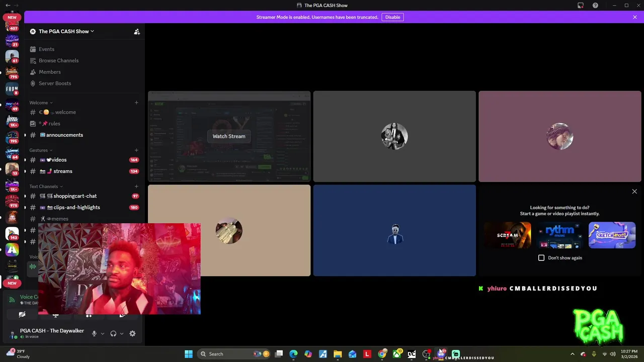
Task: Start the Sketch Heads activity
Action: 612,235
